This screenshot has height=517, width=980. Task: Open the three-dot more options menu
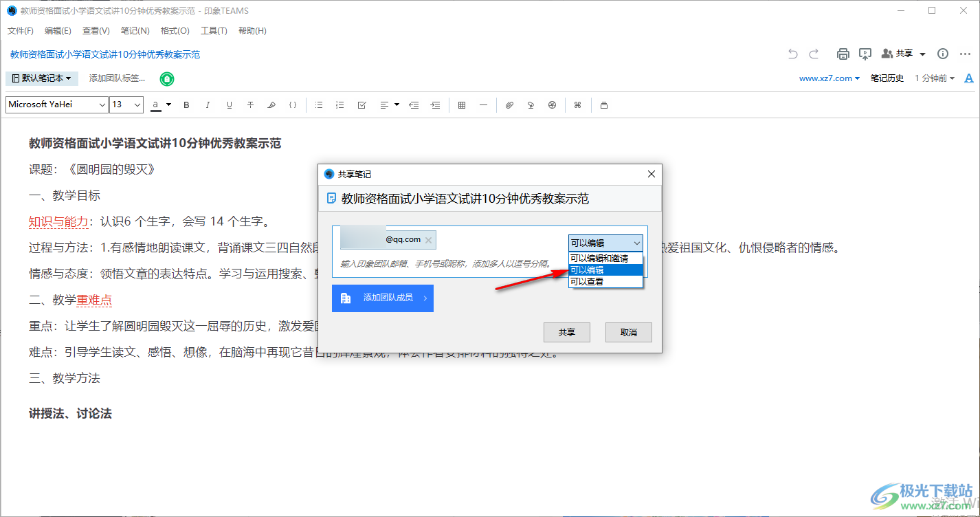pos(965,54)
